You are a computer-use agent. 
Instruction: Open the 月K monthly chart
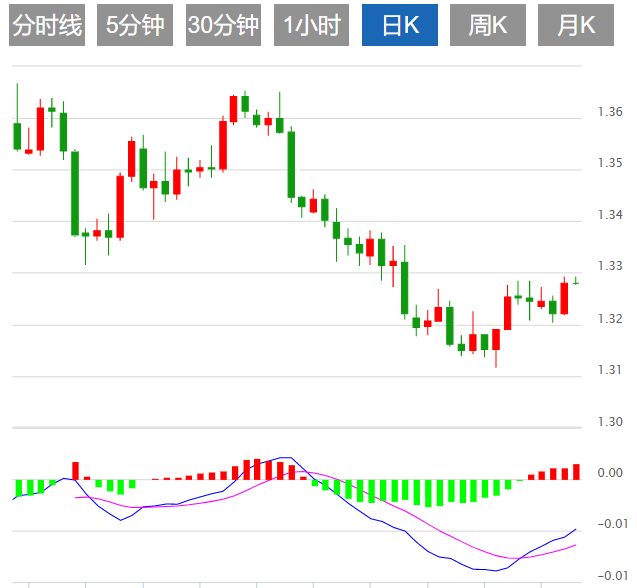pos(575,26)
